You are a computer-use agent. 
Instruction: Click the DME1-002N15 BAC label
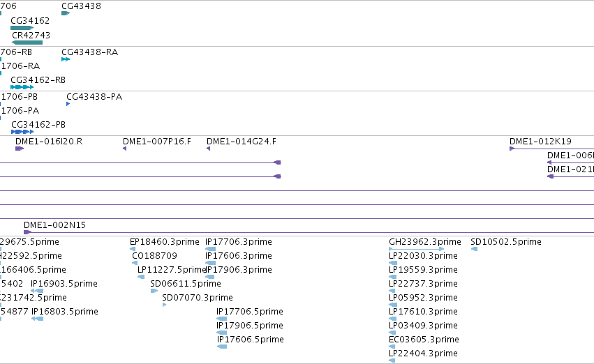54,225
